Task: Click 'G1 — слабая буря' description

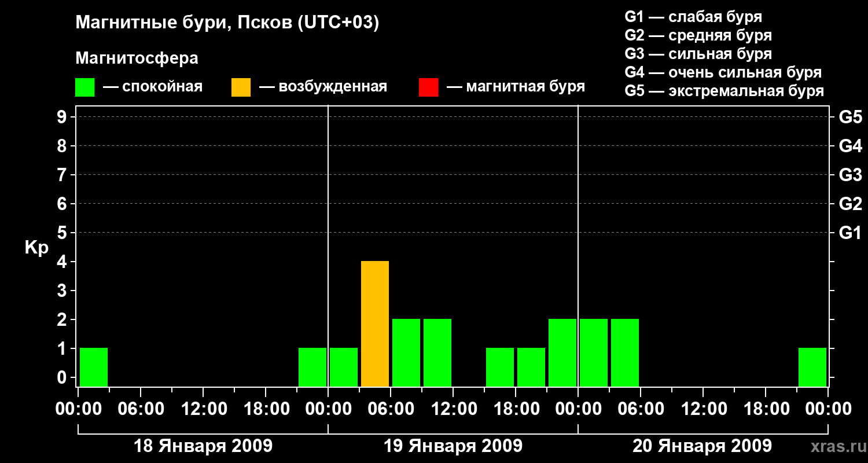Action: 693,17
